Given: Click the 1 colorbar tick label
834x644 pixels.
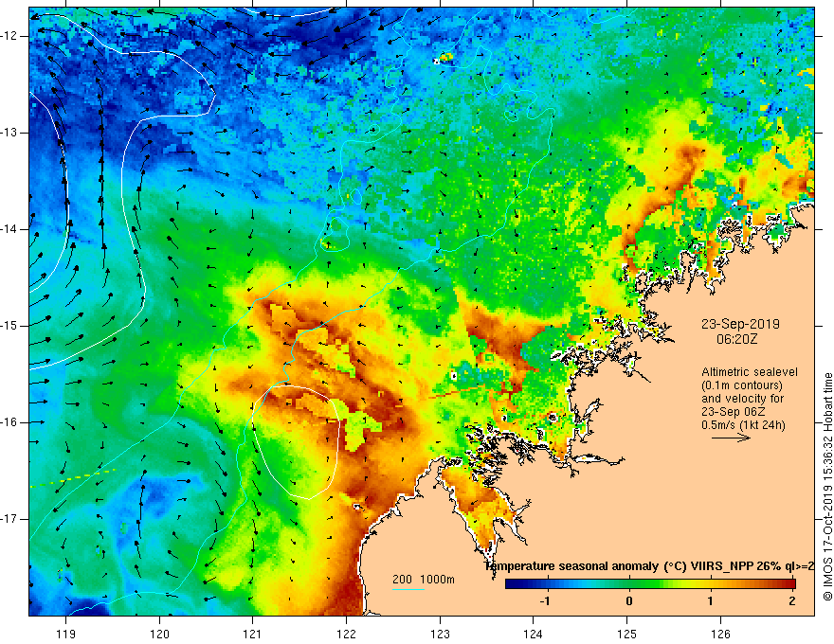Looking at the screenshot, I should tap(710, 601).
